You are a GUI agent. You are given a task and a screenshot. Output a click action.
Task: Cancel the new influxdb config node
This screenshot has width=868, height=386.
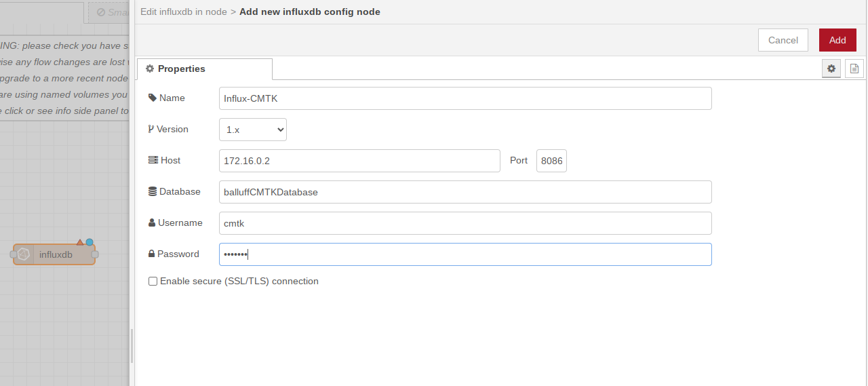coord(783,40)
